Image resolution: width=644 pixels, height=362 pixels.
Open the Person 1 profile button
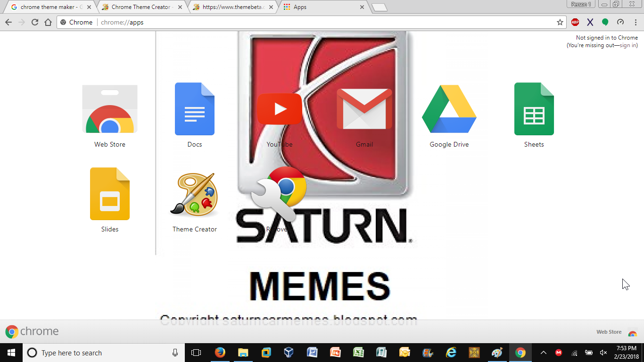point(581,4)
